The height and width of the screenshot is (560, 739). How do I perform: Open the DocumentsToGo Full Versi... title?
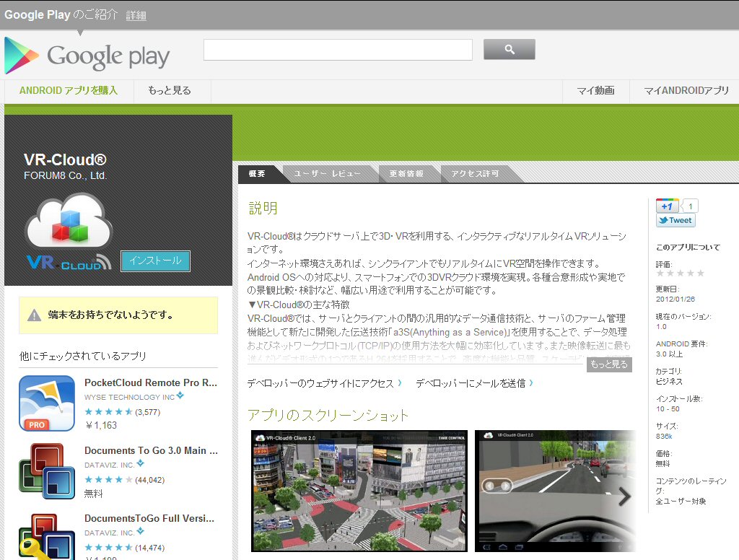pos(149,519)
